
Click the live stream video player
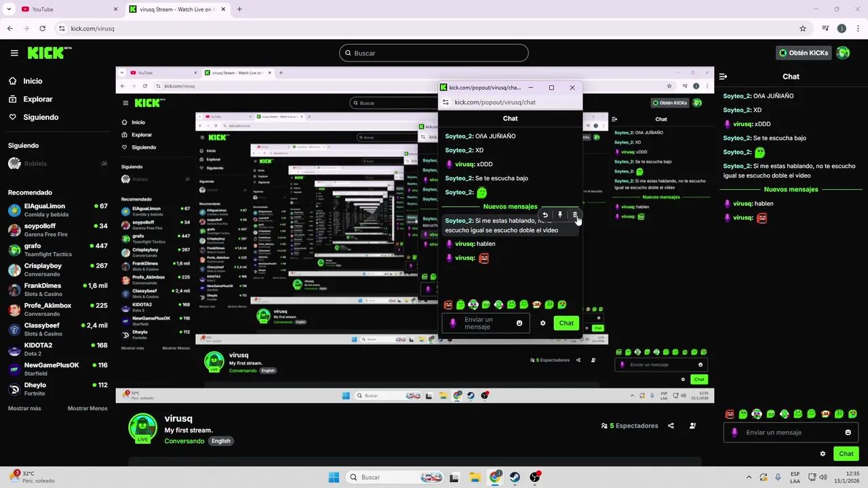tap(414, 235)
